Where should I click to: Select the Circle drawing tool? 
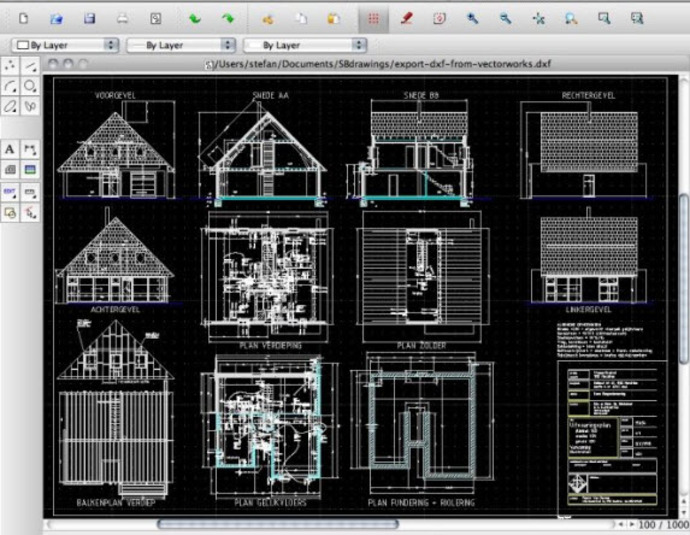[30, 86]
